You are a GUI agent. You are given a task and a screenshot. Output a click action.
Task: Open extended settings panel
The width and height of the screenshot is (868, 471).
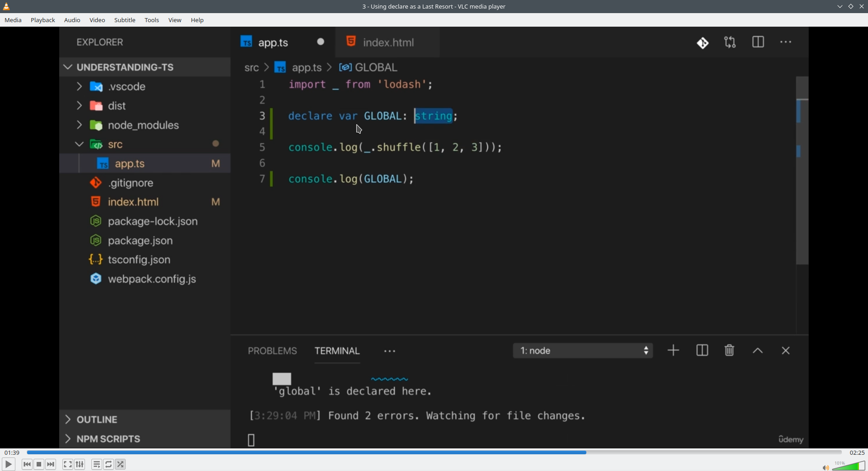coord(80,464)
